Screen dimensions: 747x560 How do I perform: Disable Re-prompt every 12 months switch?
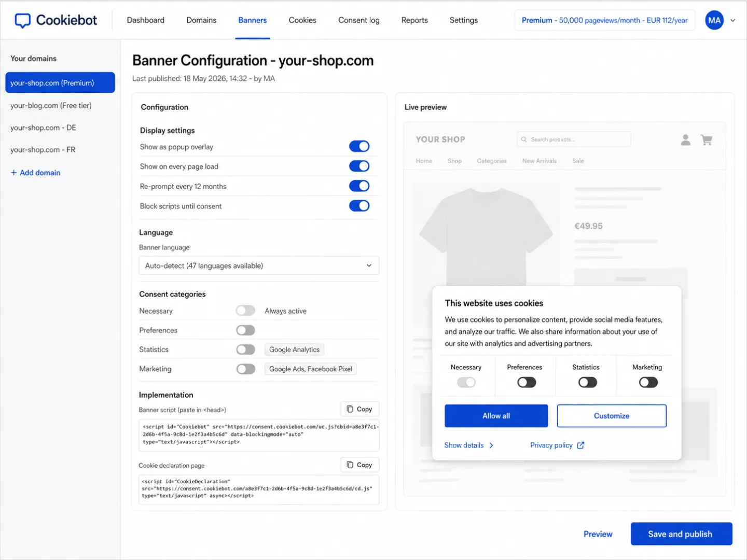pyautogui.click(x=359, y=186)
